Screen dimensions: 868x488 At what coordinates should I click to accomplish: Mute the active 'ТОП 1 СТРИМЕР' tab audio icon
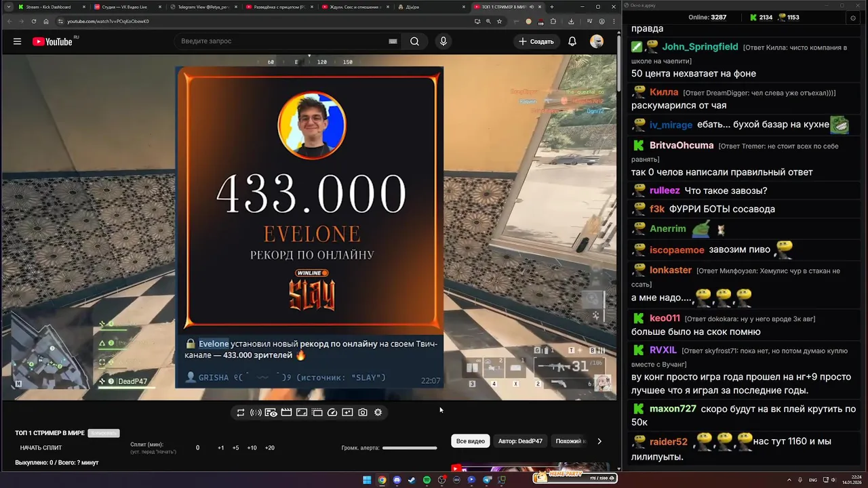click(x=532, y=7)
